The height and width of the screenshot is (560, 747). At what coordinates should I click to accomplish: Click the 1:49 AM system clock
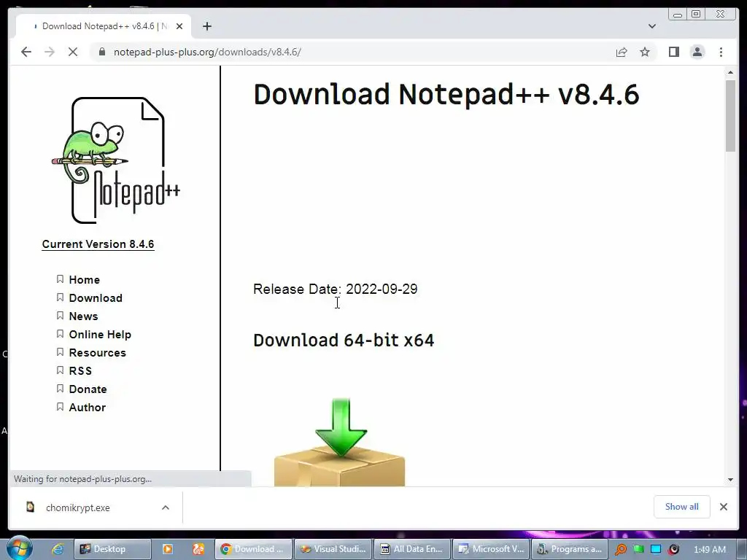[710, 549]
